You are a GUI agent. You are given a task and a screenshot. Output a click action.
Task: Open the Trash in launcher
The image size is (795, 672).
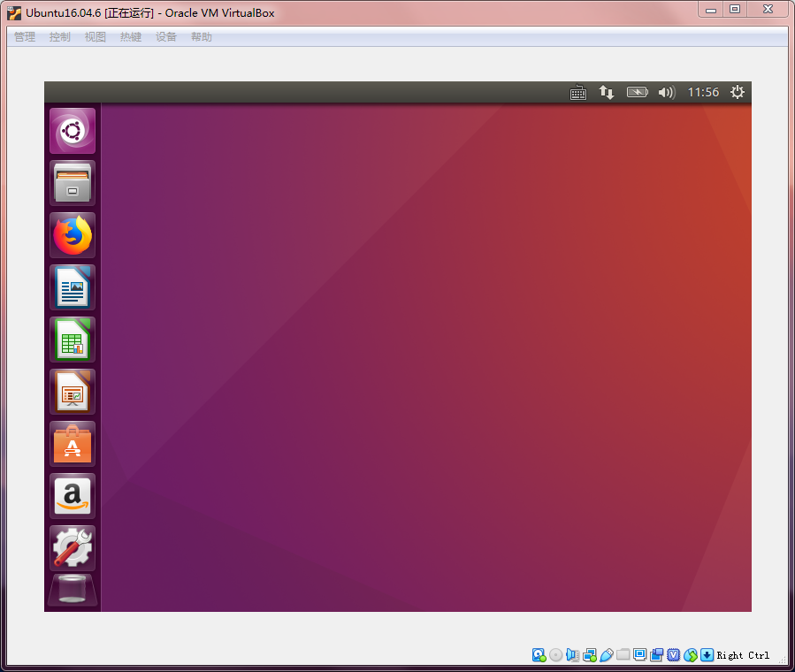73,590
